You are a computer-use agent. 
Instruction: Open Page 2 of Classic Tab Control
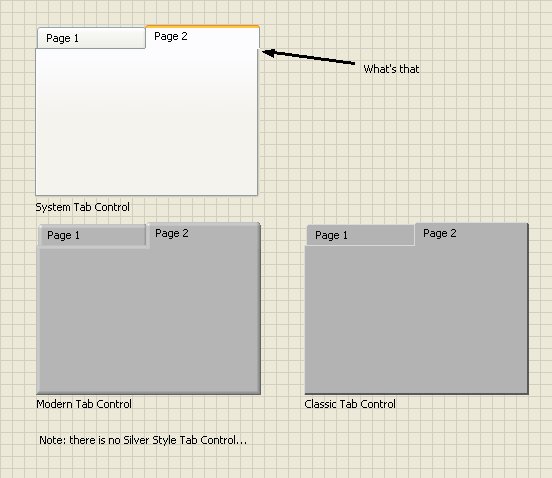click(x=471, y=234)
